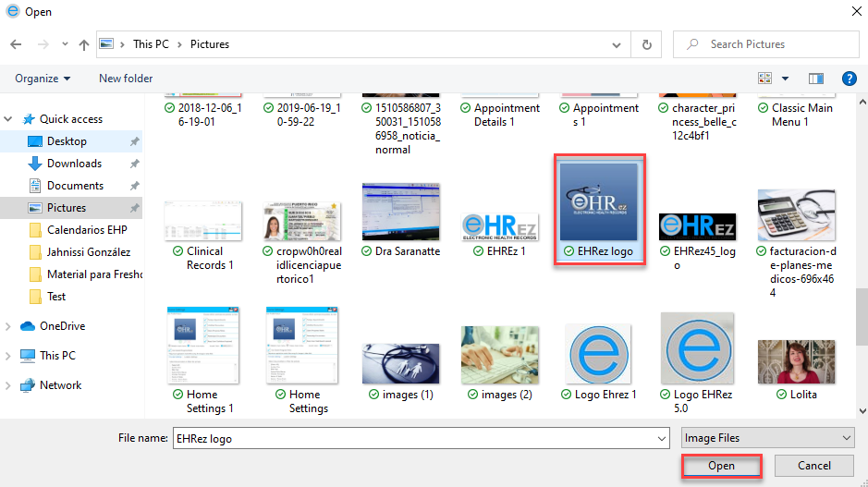
Task: Change view with the view icon
Action: 765,79
